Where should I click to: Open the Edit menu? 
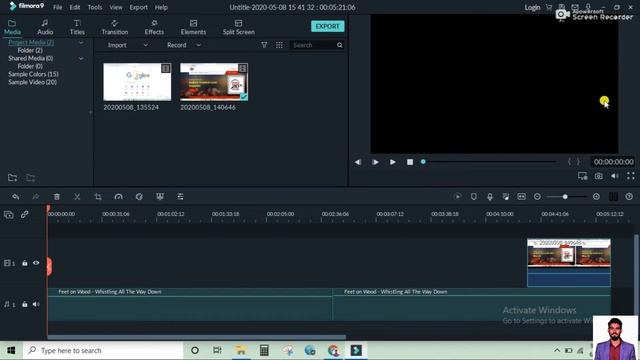[x=75, y=7]
